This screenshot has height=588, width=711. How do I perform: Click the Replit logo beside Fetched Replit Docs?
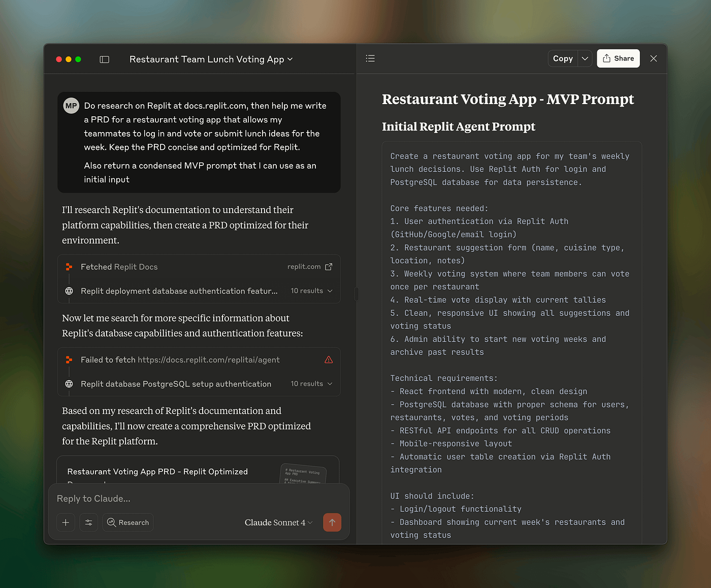69,267
